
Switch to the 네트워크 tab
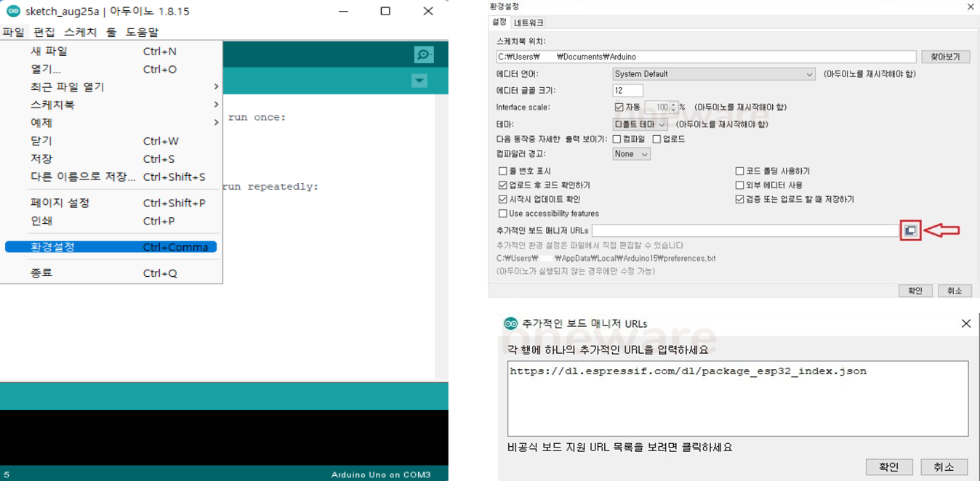pyautogui.click(x=529, y=23)
